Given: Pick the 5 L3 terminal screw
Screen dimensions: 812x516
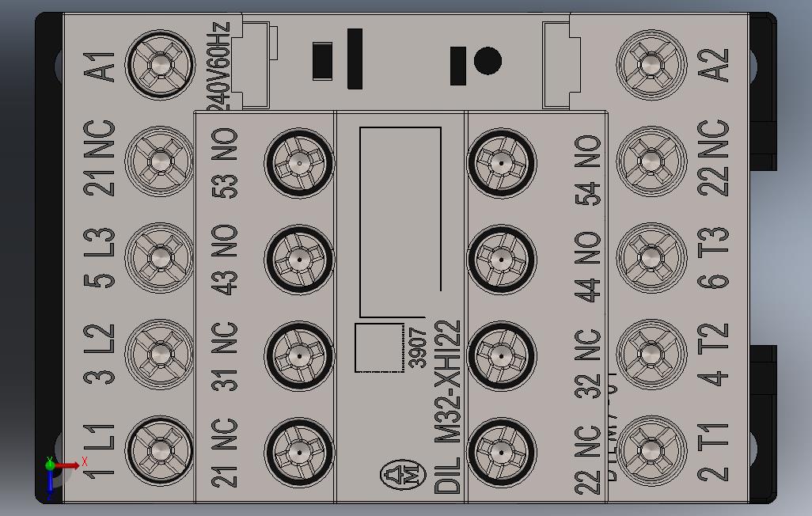Looking at the screenshot, I should [x=160, y=257].
